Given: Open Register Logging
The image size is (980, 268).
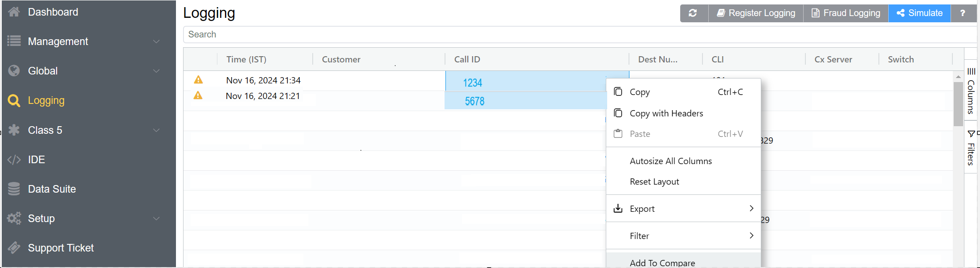Looking at the screenshot, I should click(756, 13).
